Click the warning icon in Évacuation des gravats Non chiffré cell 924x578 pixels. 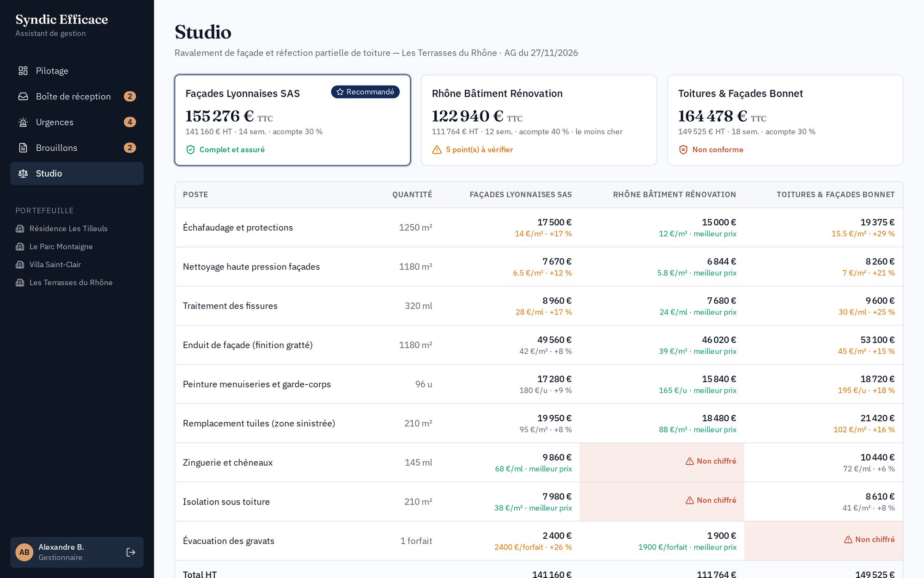(848, 539)
